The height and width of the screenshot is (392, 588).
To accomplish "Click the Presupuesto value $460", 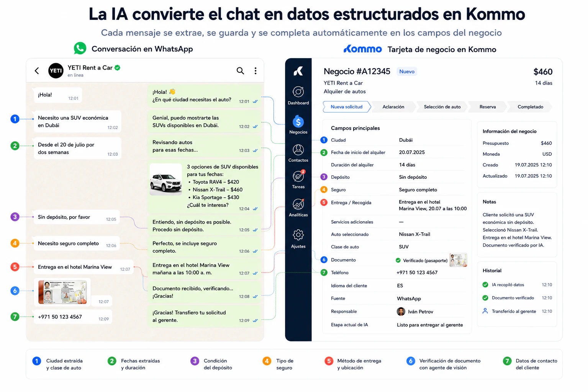I will (x=546, y=143).
